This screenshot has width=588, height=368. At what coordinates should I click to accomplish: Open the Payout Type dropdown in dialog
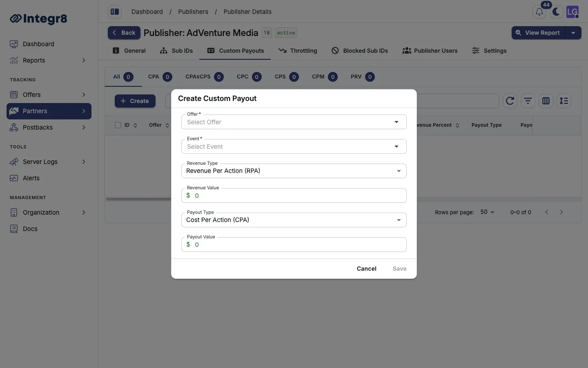[x=294, y=220]
